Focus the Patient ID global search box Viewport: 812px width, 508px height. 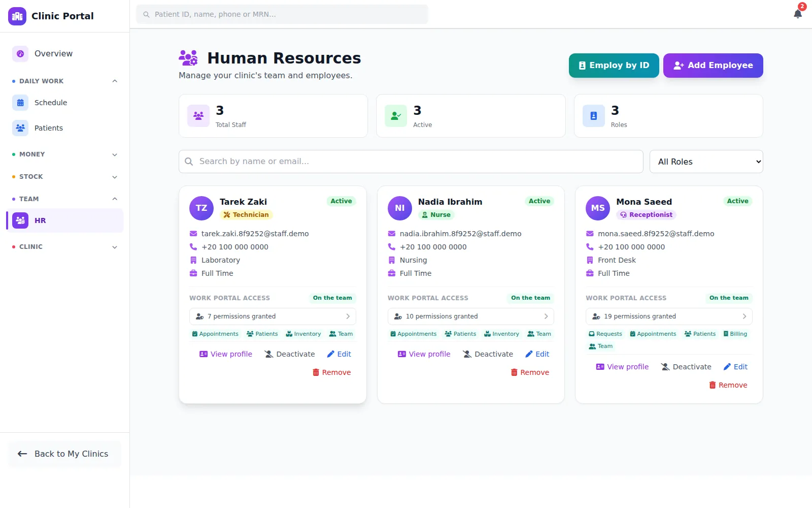(282, 14)
